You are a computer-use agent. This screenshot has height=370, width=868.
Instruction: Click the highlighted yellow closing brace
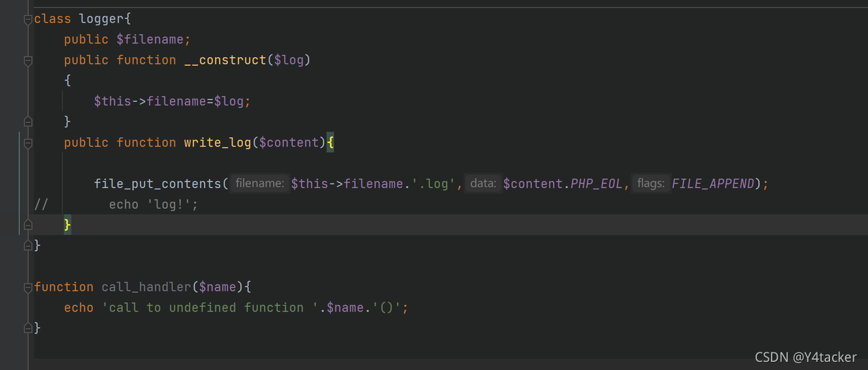tap(67, 225)
